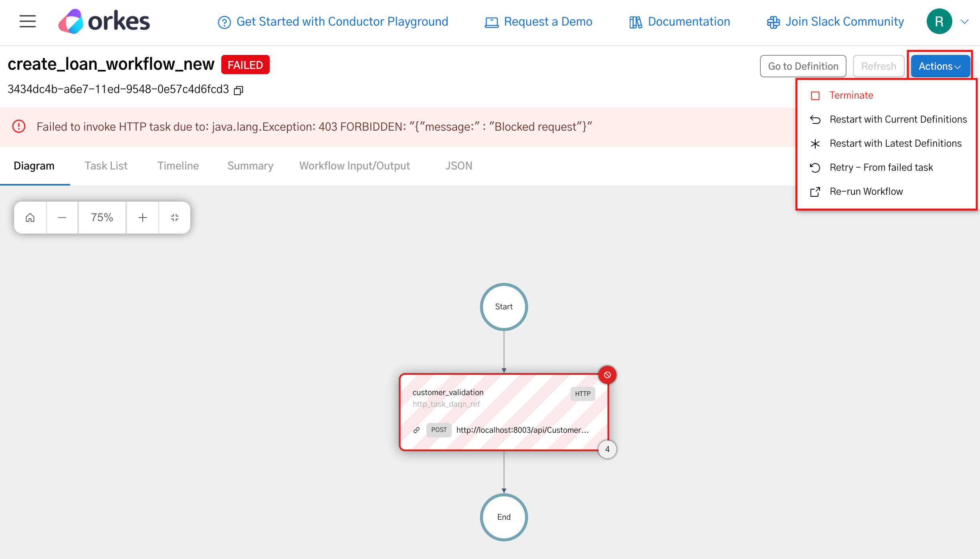Zoom in the workflow diagram with plus icon
980x559 pixels.
pos(142,217)
